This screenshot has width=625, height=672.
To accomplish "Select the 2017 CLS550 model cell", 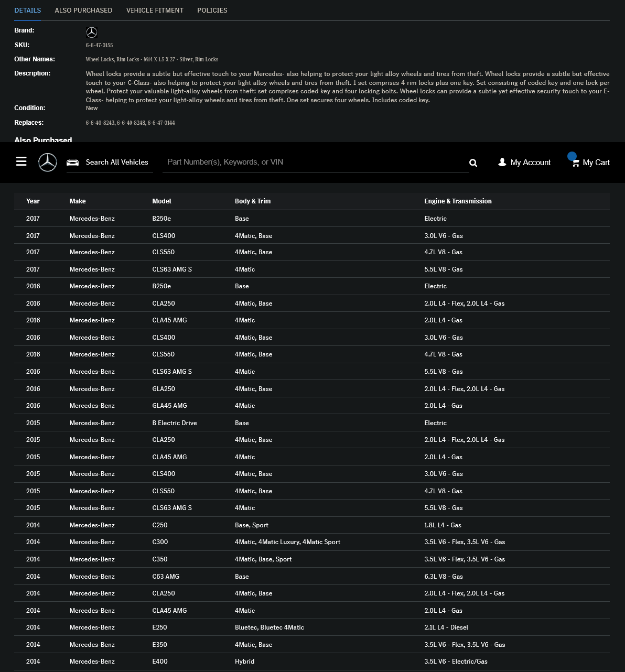I will pos(163,252).
